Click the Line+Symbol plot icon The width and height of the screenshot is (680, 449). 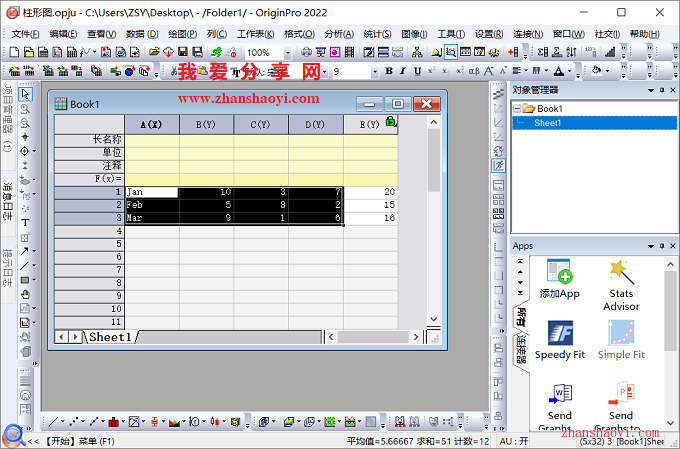94,422
